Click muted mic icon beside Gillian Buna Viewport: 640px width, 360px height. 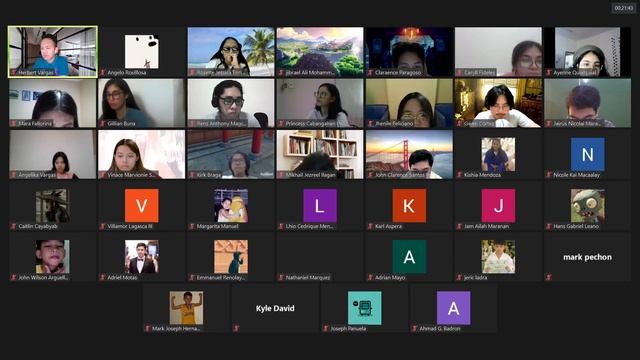coord(103,124)
